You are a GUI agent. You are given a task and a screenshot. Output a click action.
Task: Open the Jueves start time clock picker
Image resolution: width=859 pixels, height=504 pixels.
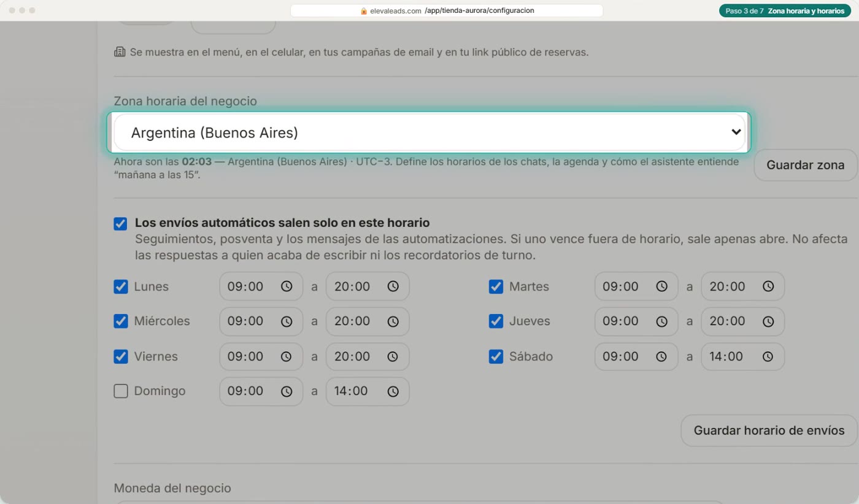[661, 321]
